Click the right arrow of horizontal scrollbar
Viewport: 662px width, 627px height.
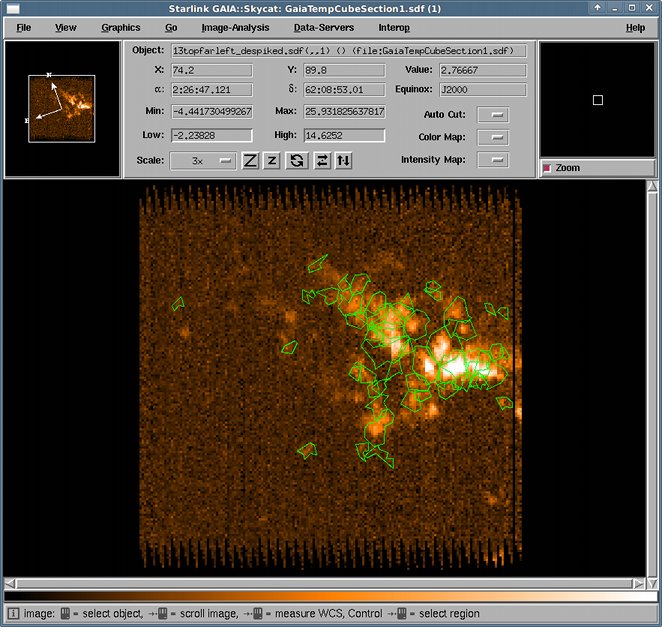coord(638,584)
